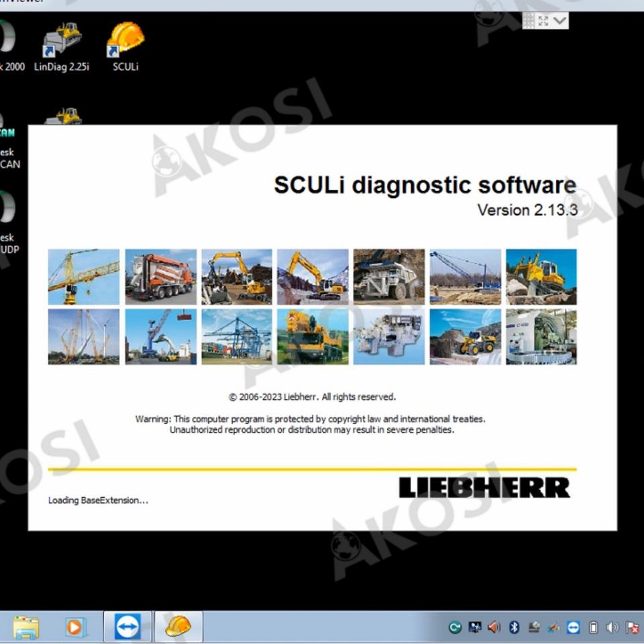The image size is (644, 644).
Task: Click the 'SCULi diagnostic software' title
Action: 425,185
